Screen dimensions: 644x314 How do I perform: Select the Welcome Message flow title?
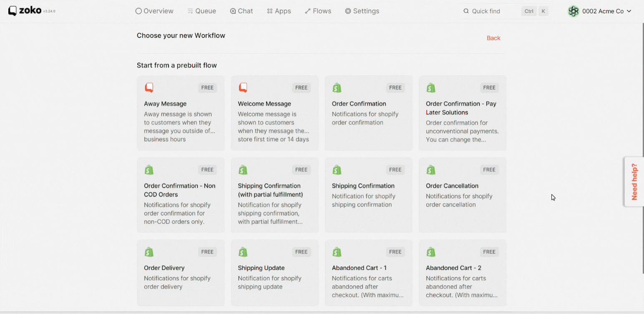click(x=264, y=104)
